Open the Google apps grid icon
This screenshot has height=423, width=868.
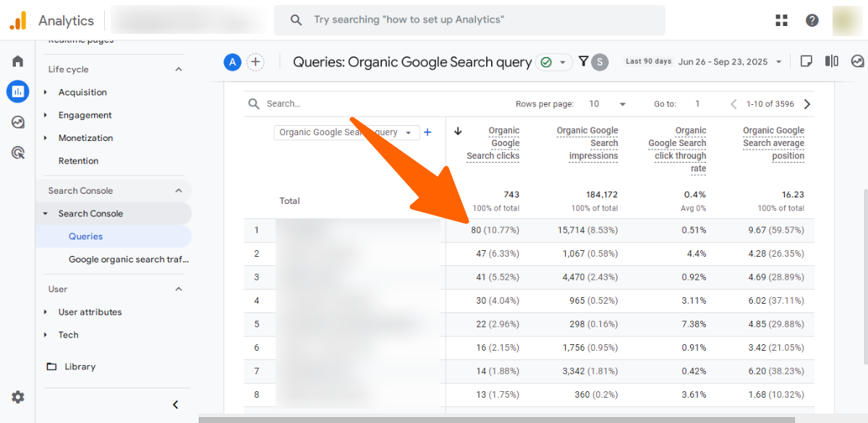(x=781, y=20)
